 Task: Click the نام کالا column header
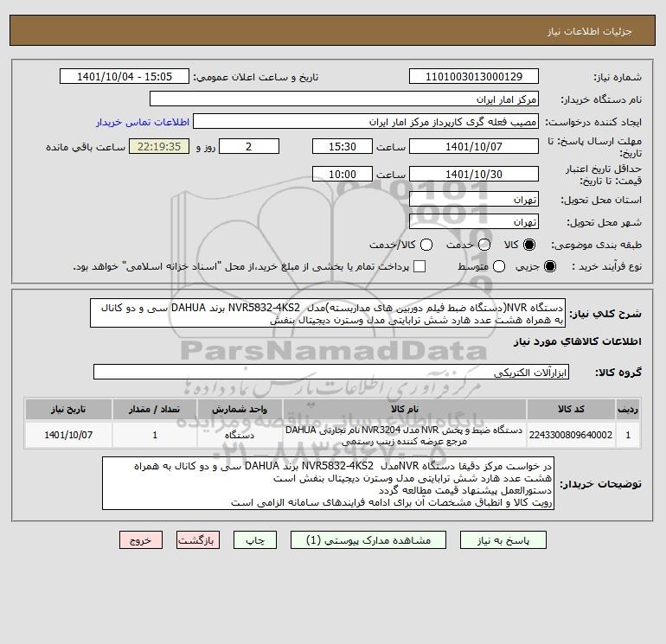pos(405,409)
